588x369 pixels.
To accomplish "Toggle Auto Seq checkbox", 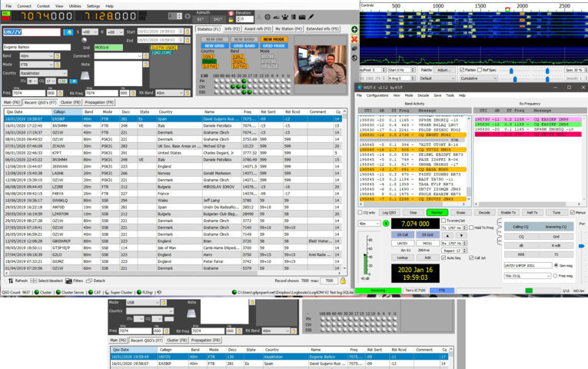I will click(x=443, y=258).
